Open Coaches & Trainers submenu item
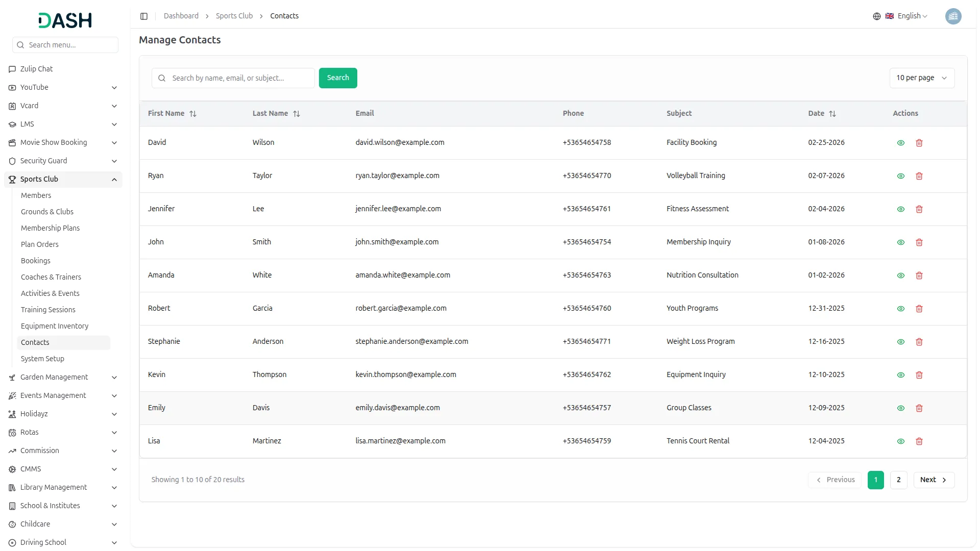Viewport: 980px width, 551px height. [51, 277]
